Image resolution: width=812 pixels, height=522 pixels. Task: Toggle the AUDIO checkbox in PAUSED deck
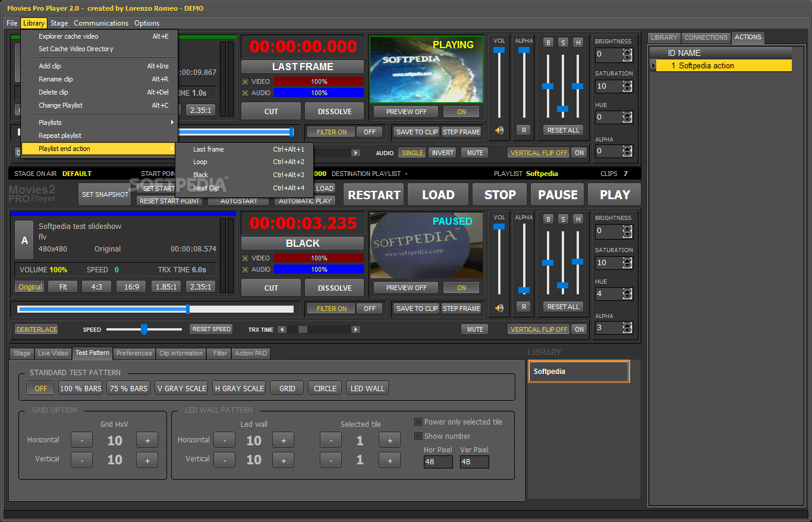coord(246,269)
